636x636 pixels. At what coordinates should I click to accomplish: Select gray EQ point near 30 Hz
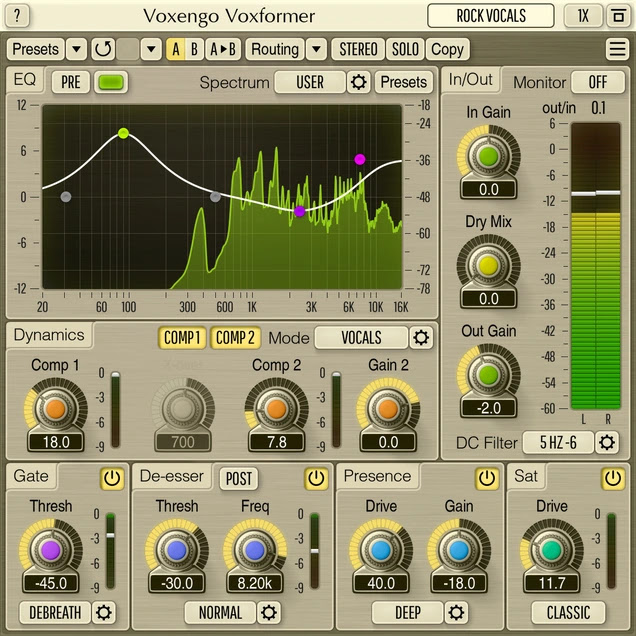(66, 197)
